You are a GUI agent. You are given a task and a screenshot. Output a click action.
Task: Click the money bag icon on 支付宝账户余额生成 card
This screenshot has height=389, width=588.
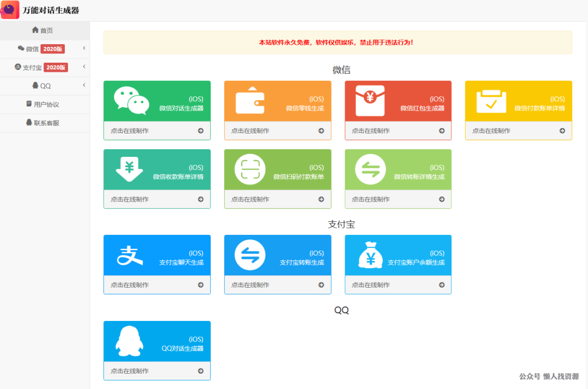click(x=371, y=255)
